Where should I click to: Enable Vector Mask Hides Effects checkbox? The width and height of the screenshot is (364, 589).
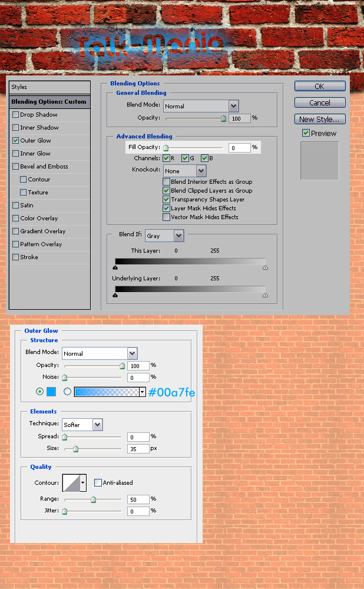pos(167,217)
